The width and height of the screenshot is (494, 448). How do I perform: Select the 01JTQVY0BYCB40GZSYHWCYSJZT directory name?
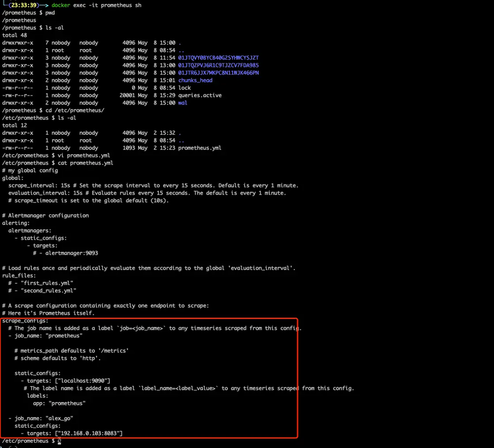click(x=219, y=57)
